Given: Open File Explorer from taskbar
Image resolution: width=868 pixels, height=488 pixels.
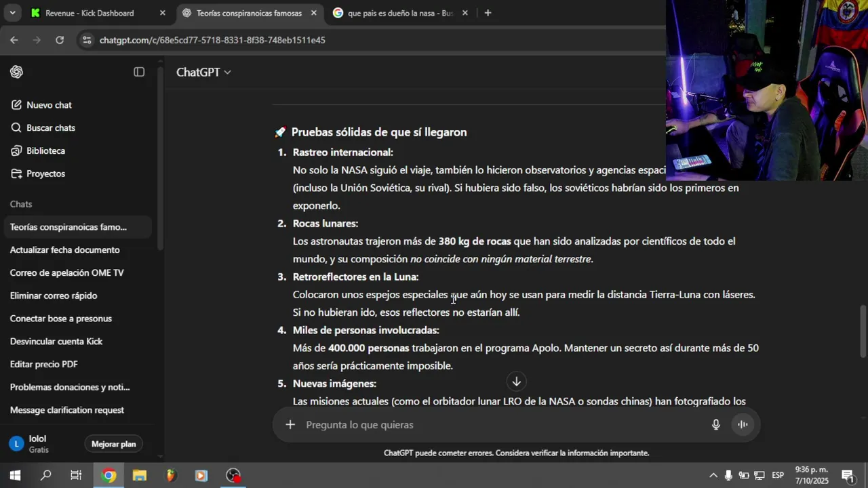Looking at the screenshot, I should (140, 475).
